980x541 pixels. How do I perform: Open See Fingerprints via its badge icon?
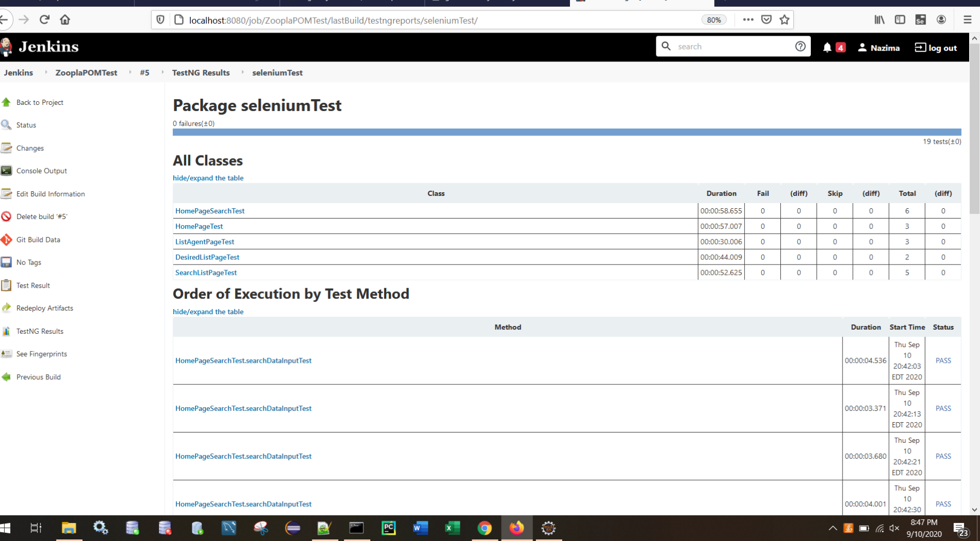[7, 353]
